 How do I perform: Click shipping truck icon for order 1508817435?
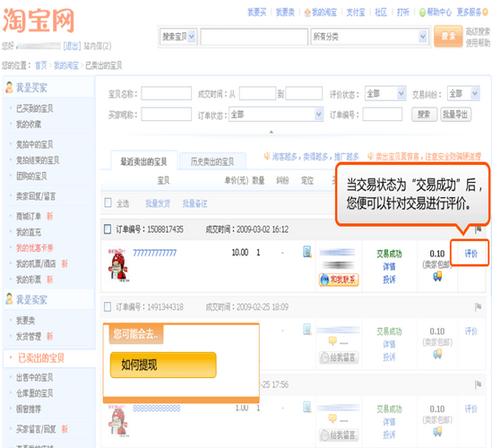[x=437, y=276]
